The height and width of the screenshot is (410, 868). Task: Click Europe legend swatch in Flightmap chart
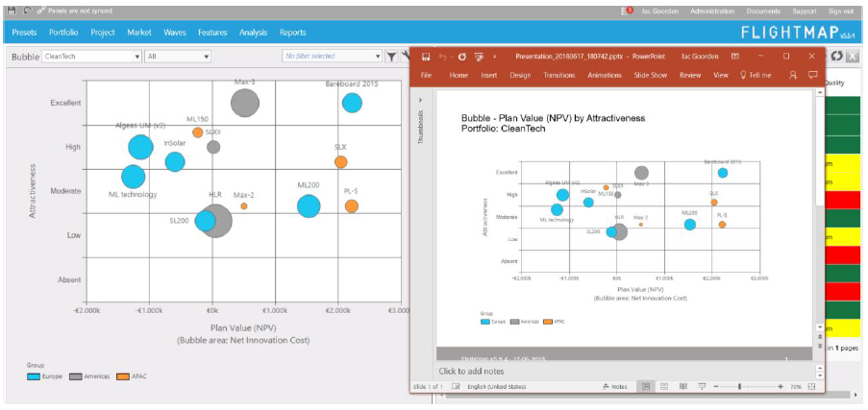click(x=34, y=376)
